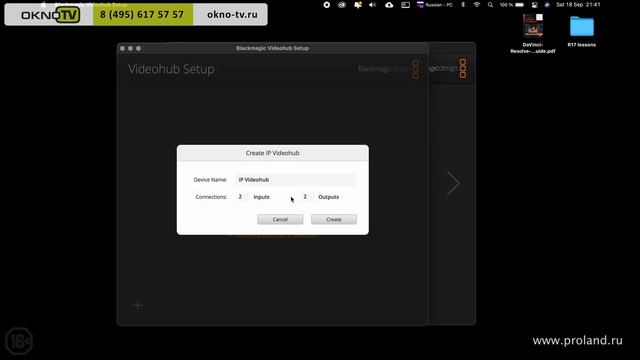Select the R17 lessons folder on desktop

coord(582,32)
